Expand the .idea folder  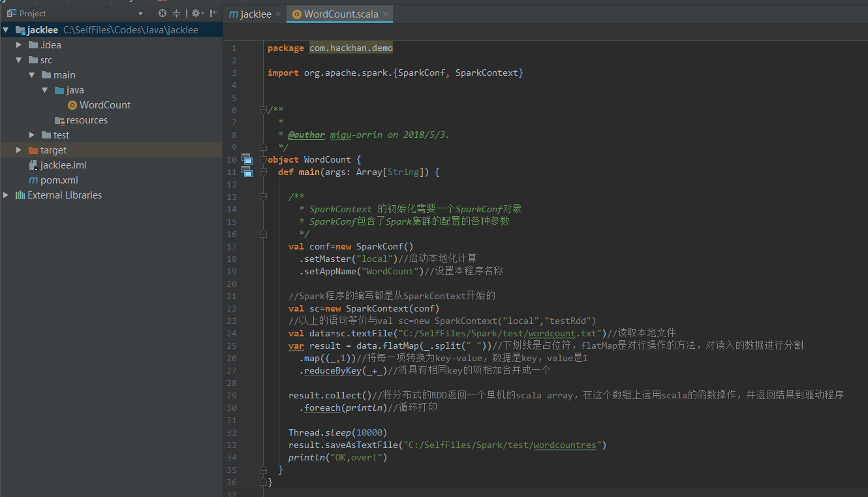point(19,45)
